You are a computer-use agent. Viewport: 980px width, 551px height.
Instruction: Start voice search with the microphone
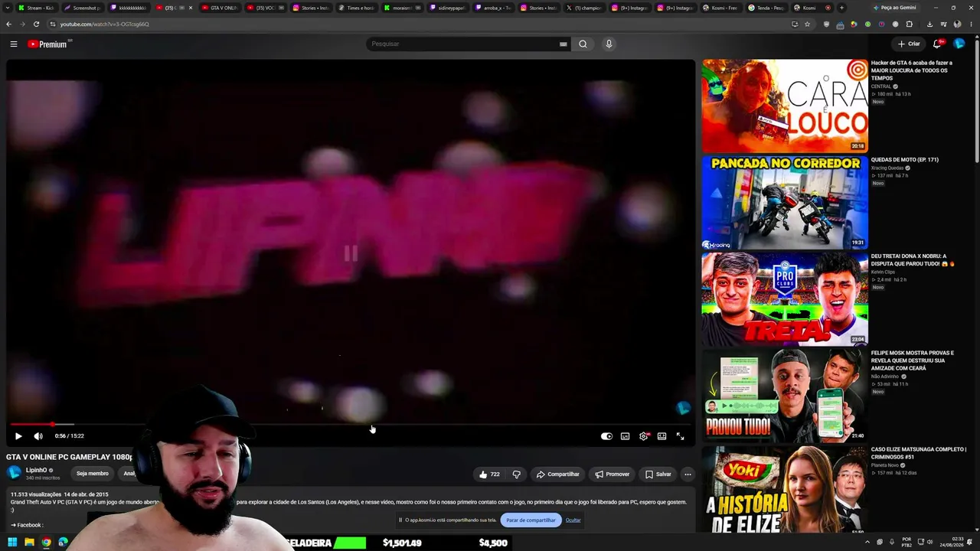[609, 44]
